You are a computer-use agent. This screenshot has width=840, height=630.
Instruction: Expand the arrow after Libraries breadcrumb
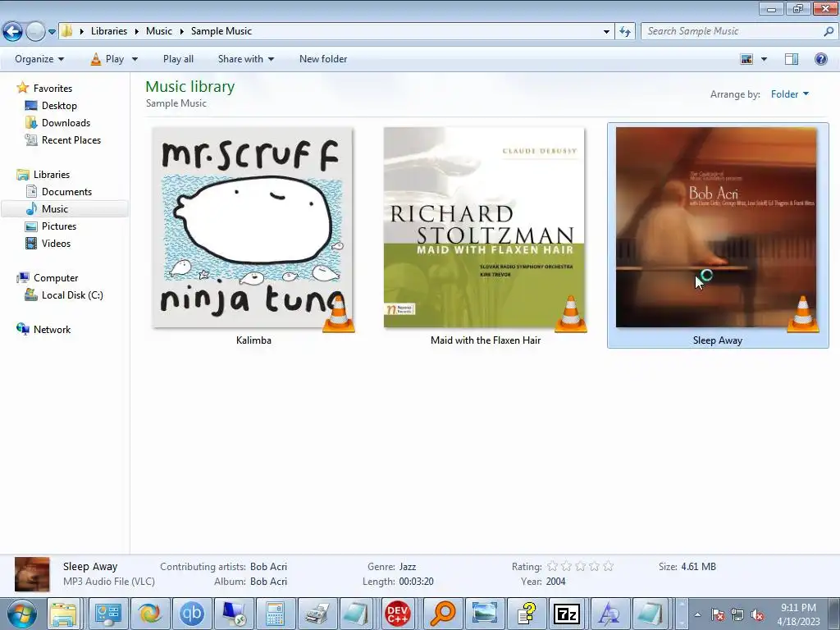(x=137, y=31)
